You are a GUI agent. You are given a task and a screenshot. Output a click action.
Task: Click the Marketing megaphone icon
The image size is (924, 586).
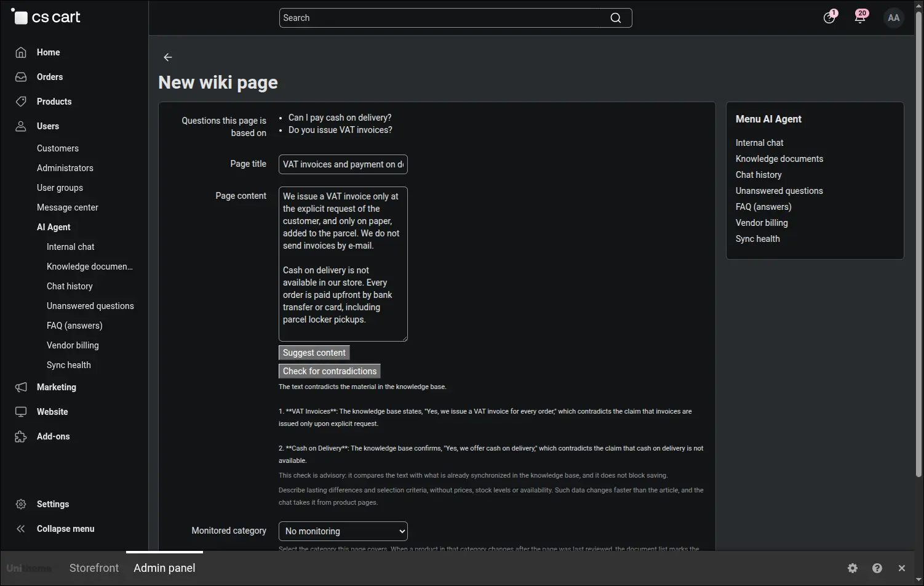[x=21, y=387]
